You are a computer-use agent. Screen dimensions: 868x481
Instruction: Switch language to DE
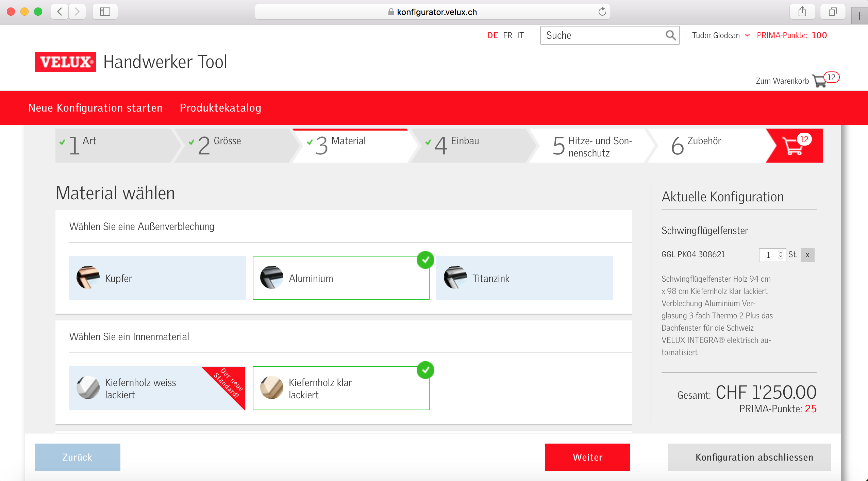click(x=493, y=35)
